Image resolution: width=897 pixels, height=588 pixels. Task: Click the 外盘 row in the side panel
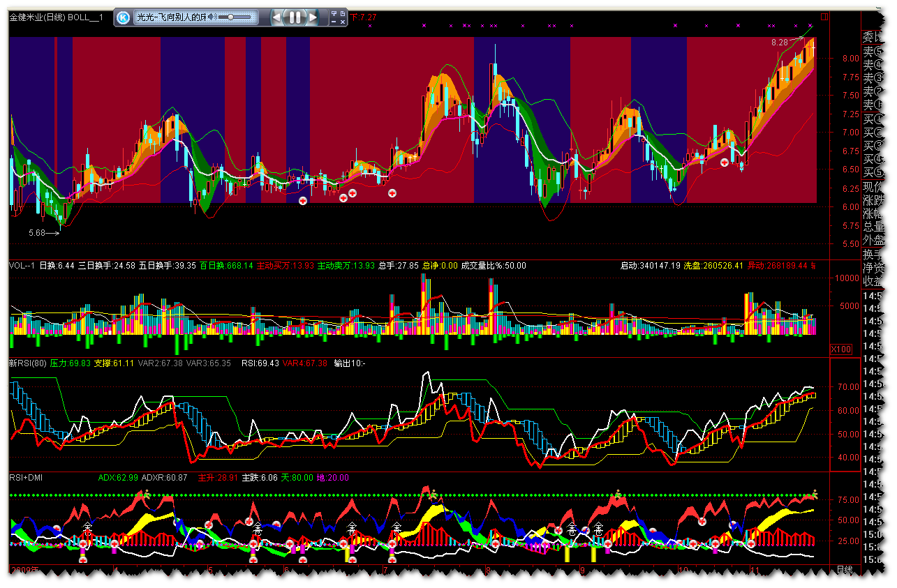[x=873, y=240]
